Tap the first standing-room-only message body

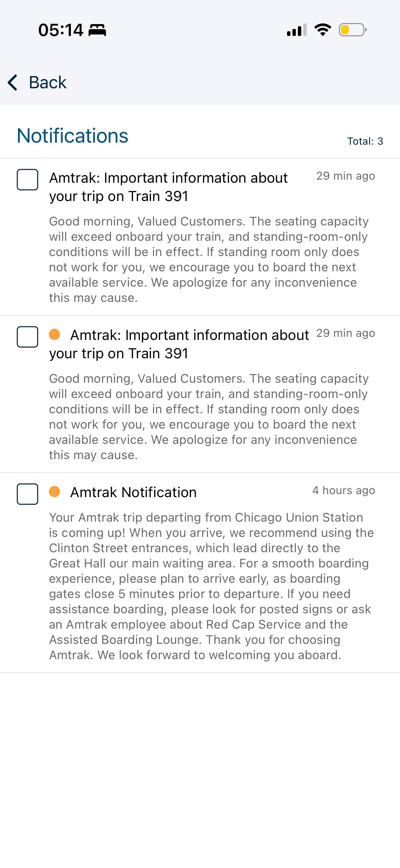(209, 259)
